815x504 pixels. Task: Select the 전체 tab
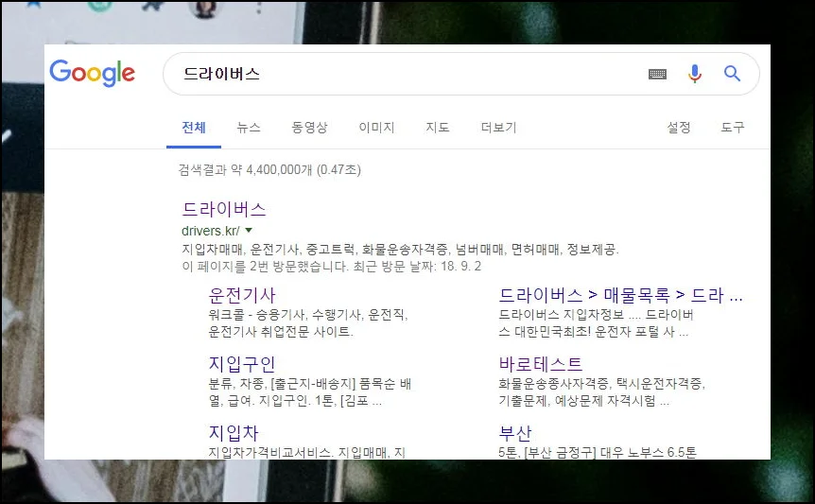click(x=194, y=128)
